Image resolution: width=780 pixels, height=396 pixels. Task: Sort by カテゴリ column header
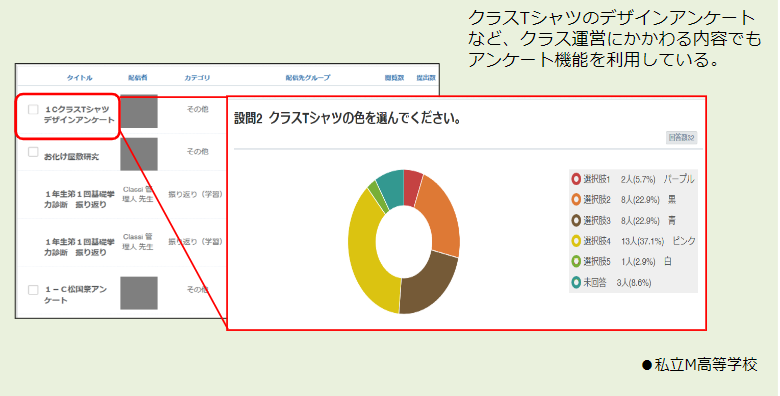(x=197, y=78)
